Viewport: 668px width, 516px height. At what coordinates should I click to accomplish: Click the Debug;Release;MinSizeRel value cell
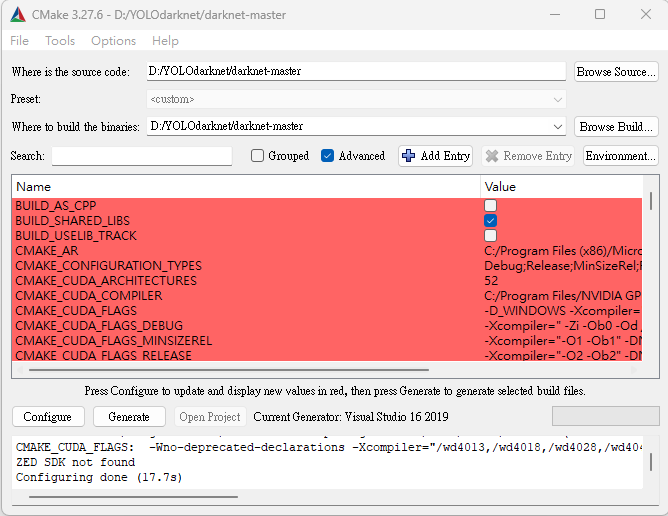(562, 266)
